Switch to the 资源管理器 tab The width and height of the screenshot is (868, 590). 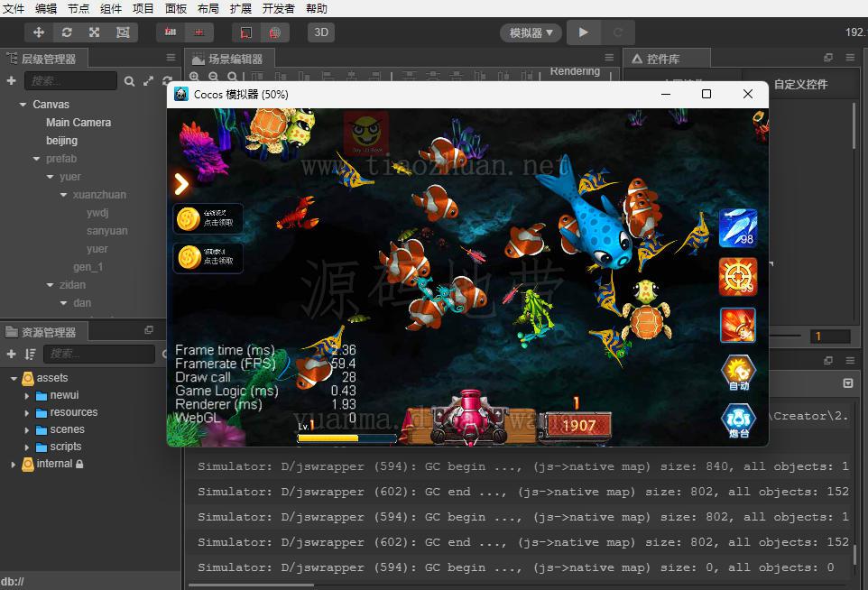(43, 332)
